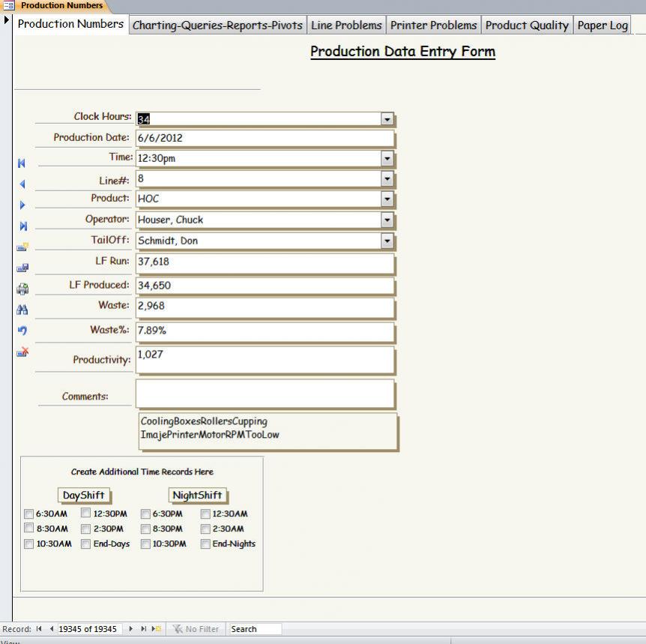The height and width of the screenshot is (644, 646).
Task: Toggle the No Filter indicator
Action: pyautogui.click(x=196, y=629)
